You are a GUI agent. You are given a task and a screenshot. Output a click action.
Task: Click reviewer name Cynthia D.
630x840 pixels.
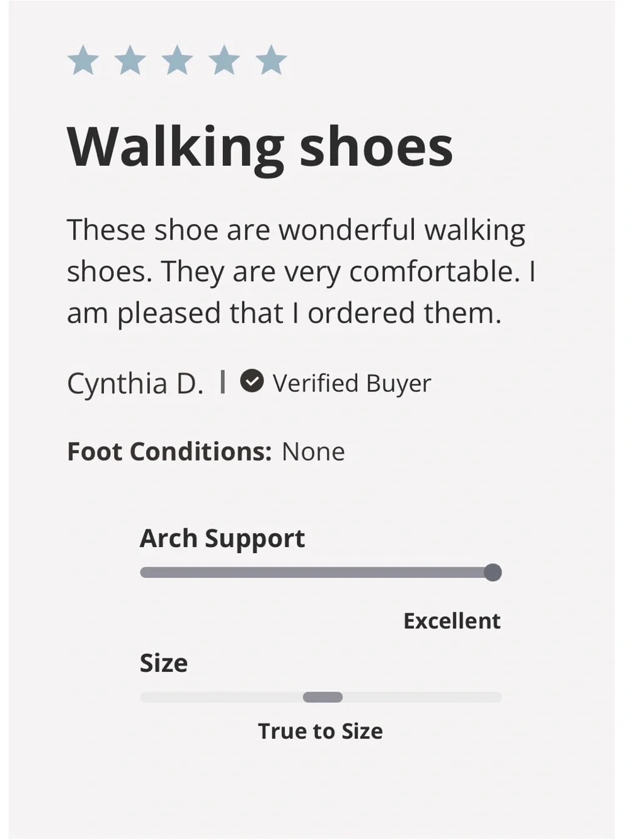point(135,383)
